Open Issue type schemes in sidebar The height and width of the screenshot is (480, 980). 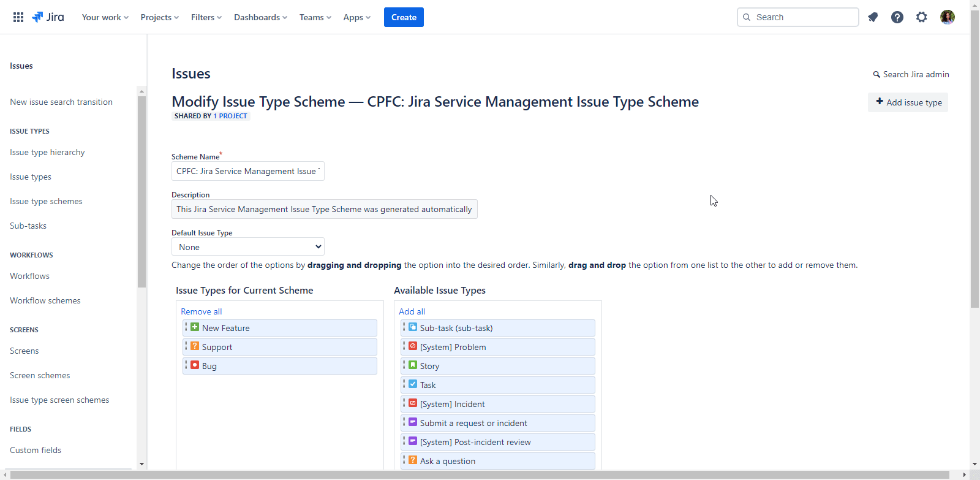(46, 201)
